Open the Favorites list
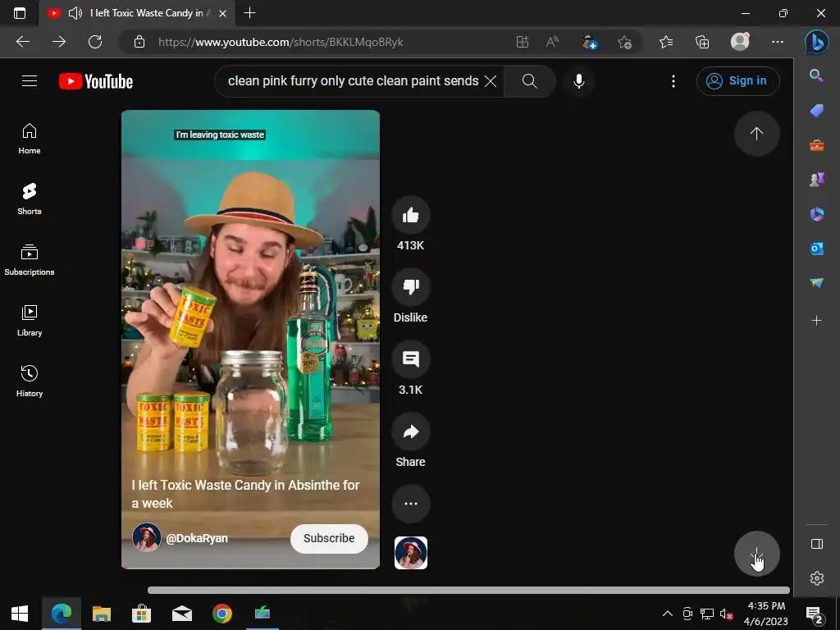Viewport: 840px width, 630px height. pos(666,42)
